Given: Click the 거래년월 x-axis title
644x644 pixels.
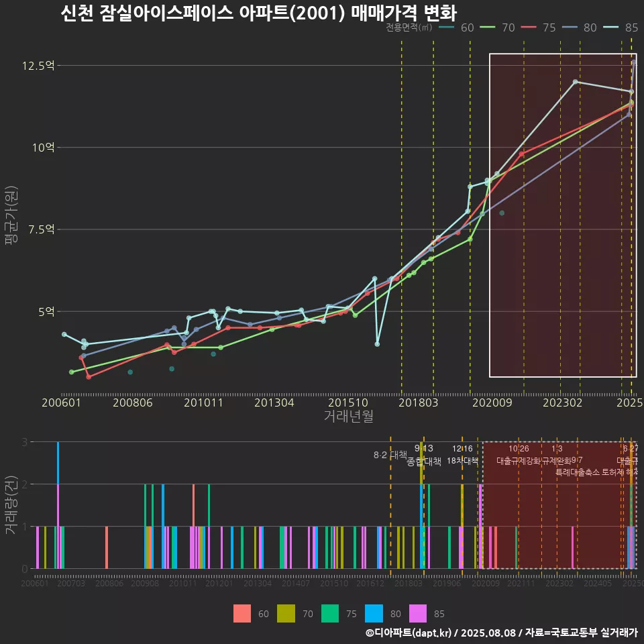Looking at the screenshot, I should click(349, 416).
